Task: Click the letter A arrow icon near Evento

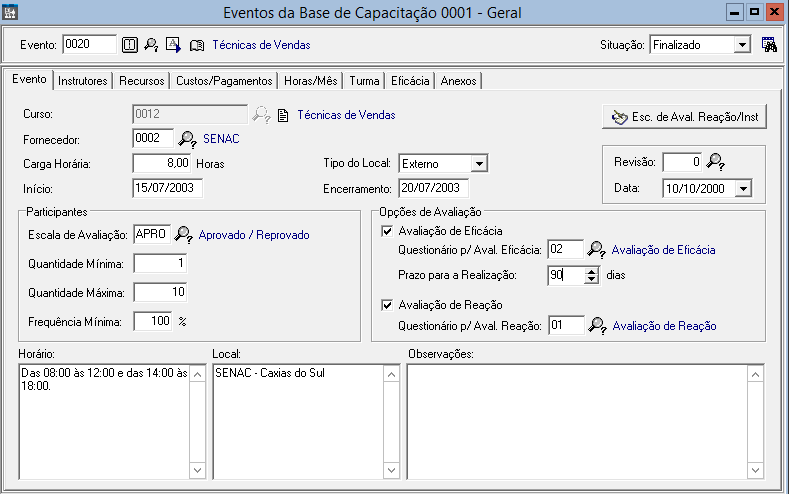Action: click(x=173, y=45)
